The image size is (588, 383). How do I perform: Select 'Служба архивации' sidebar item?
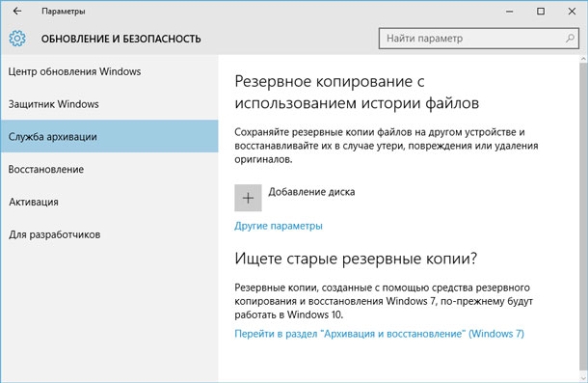point(109,136)
